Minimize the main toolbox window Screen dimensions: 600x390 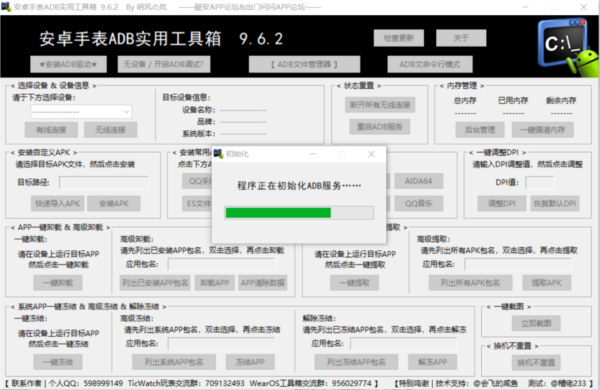(525, 7)
